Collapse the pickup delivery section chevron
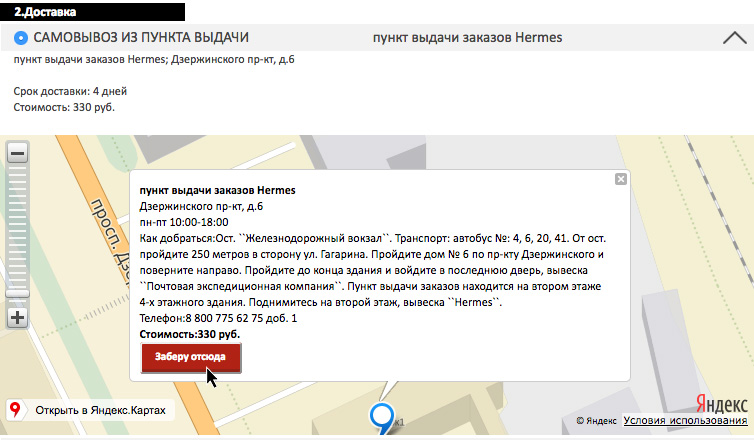The image size is (754, 440). pyautogui.click(x=734, y=38)
